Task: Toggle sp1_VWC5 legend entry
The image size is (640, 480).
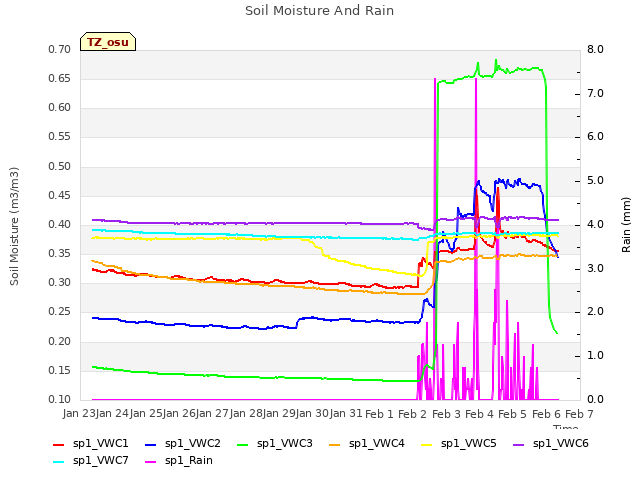Action: tap(459, 444)
